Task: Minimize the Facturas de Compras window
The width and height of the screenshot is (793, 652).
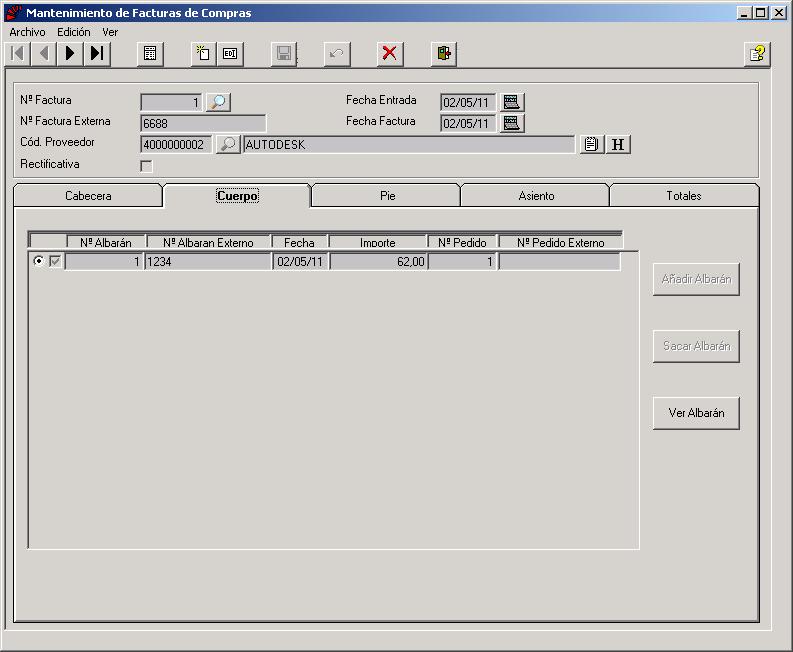Action: click(x=744, y=13)
